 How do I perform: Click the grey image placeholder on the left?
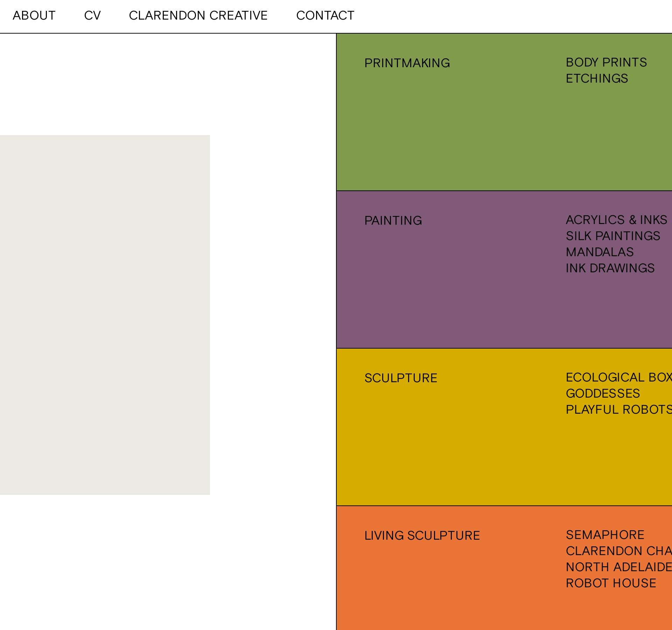coord(105,315)
